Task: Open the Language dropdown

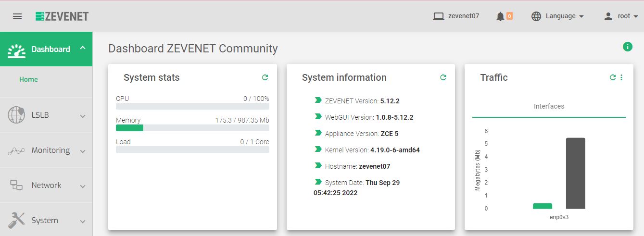Action: pos(557,16)
